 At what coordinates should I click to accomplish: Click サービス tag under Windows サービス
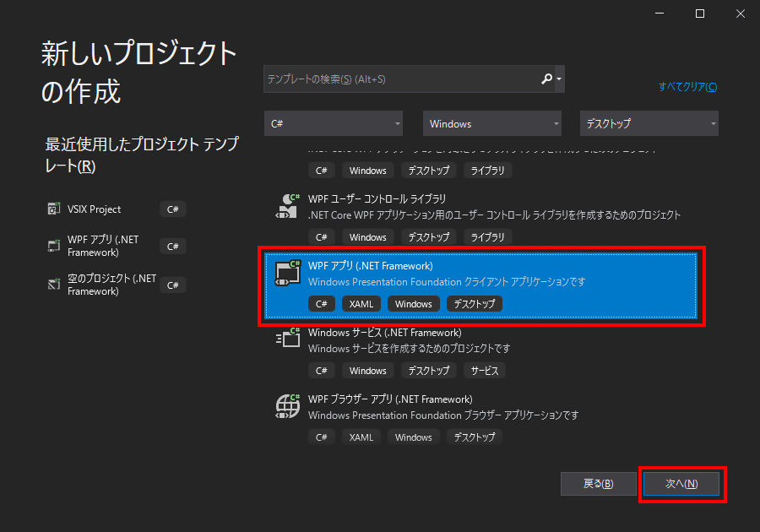485,371
